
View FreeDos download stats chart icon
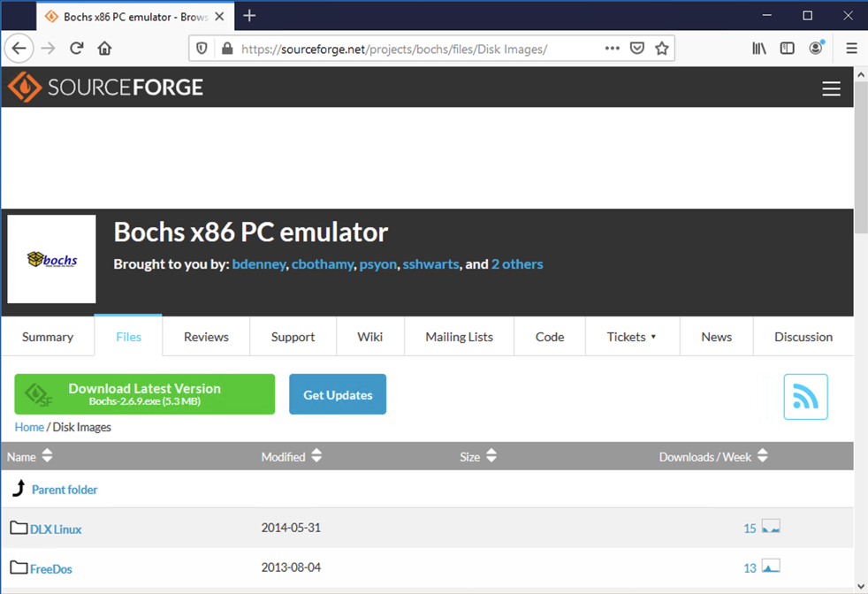(771, 566)
